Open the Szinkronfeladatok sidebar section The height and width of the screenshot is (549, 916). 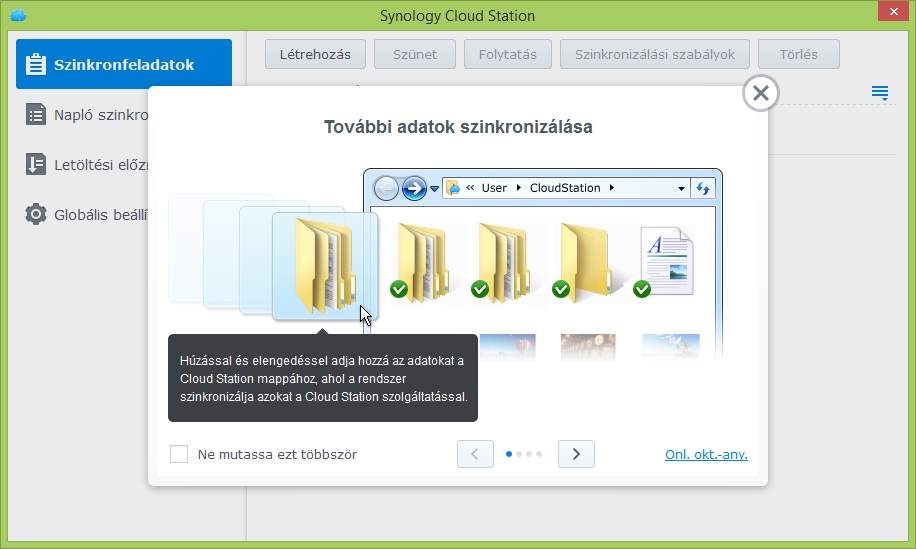click(x=124, y=64)
